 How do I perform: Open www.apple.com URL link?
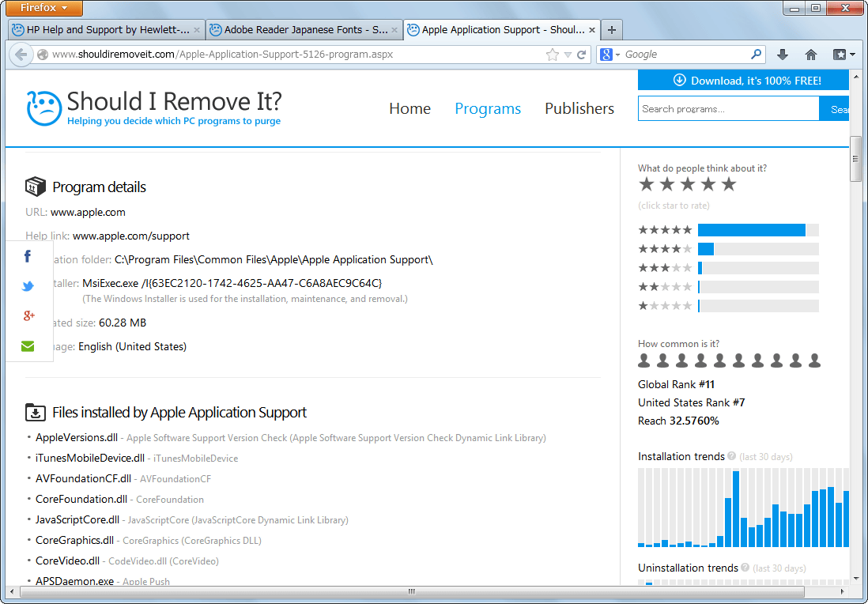pyautogui.click(x=88, y=212)
